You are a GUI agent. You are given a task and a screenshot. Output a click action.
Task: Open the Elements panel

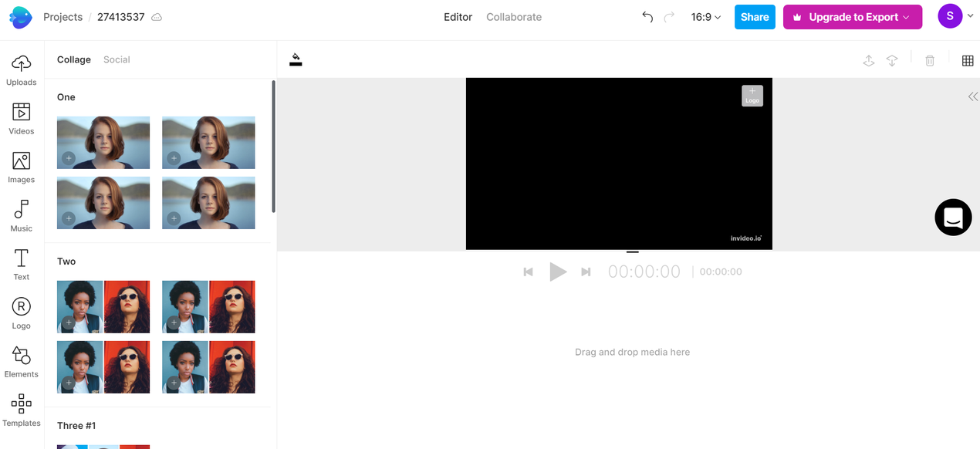[x=22, y=362]
